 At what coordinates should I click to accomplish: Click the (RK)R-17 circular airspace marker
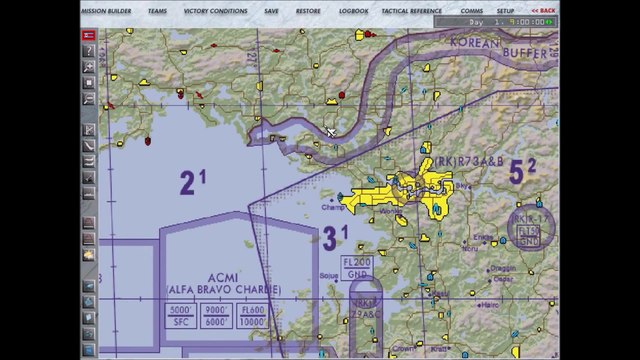(531, 229)
